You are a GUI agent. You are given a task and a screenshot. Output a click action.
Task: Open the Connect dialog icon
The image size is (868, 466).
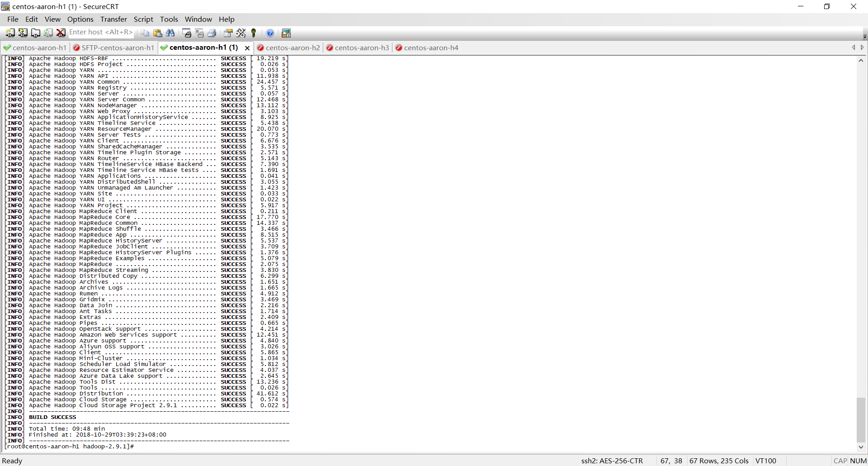[x=10, y=33]
